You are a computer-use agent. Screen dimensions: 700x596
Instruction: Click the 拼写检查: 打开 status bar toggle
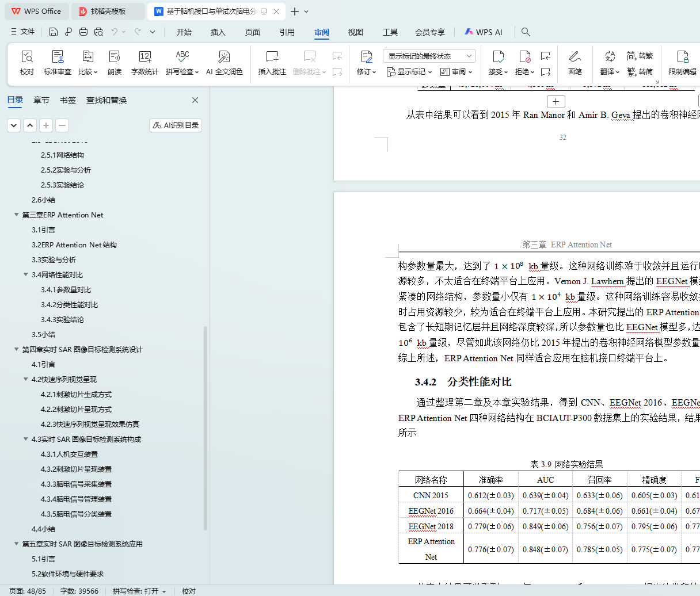[139, 591]
